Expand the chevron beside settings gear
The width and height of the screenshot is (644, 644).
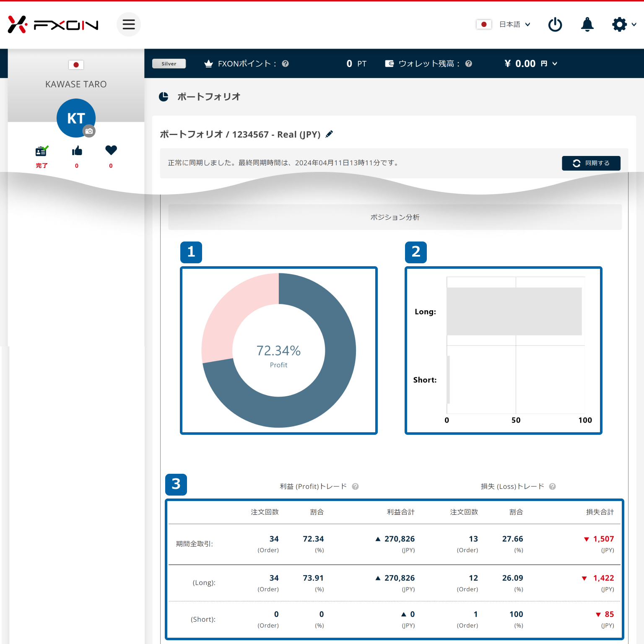click(634, 24)
